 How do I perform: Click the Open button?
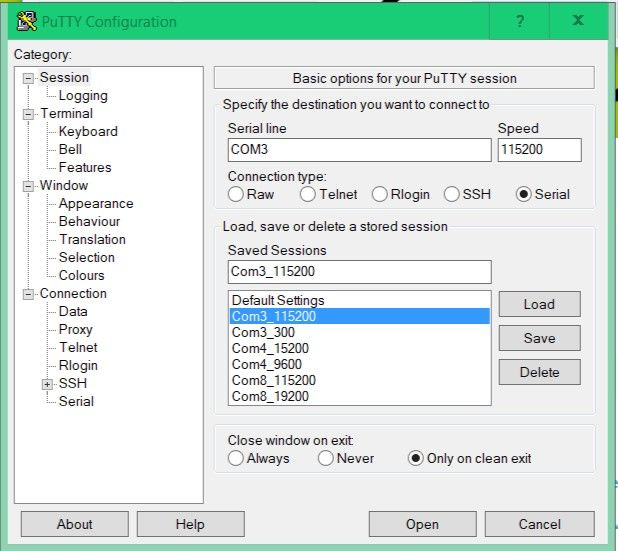point(423,524)
